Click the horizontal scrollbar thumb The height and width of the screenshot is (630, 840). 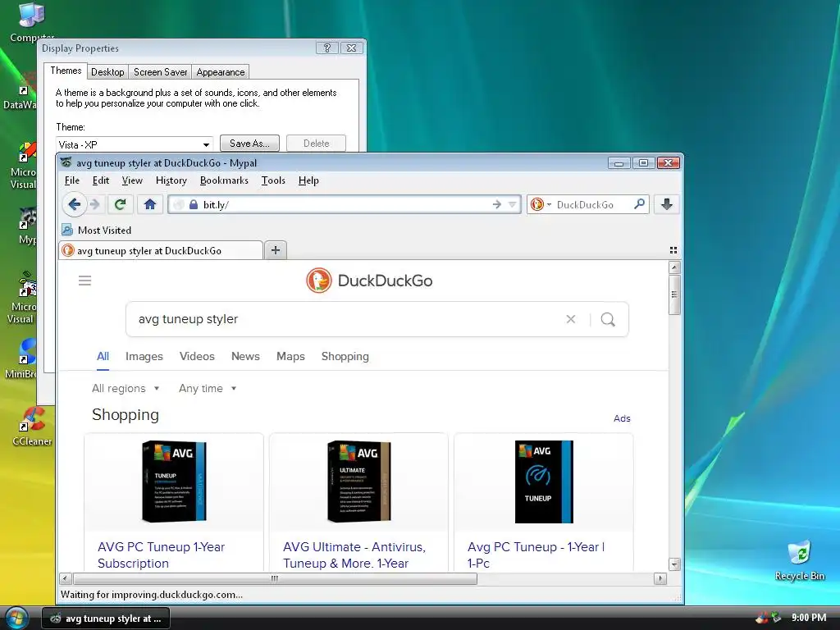[274, 578]
